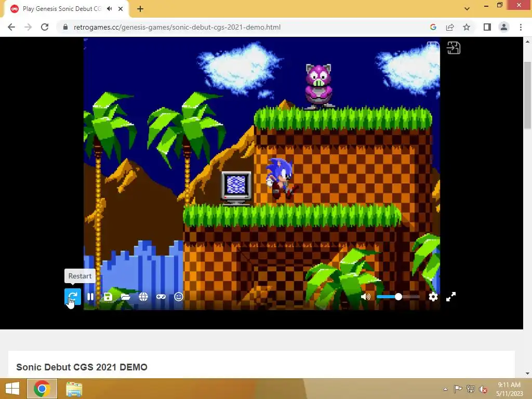Screen dimensions: 532x399
Task: Close the Play Genesis Sonic Debut tab
Action: point(121,9)
